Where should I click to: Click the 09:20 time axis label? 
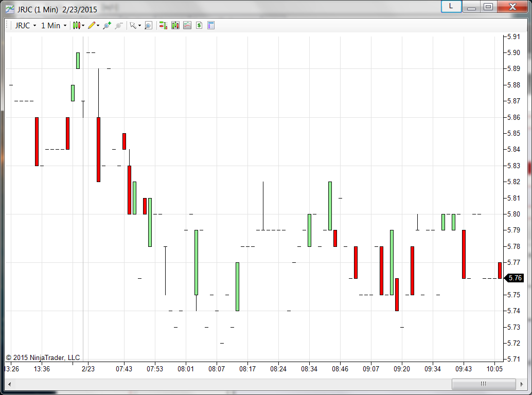click(x=402, y=369)
